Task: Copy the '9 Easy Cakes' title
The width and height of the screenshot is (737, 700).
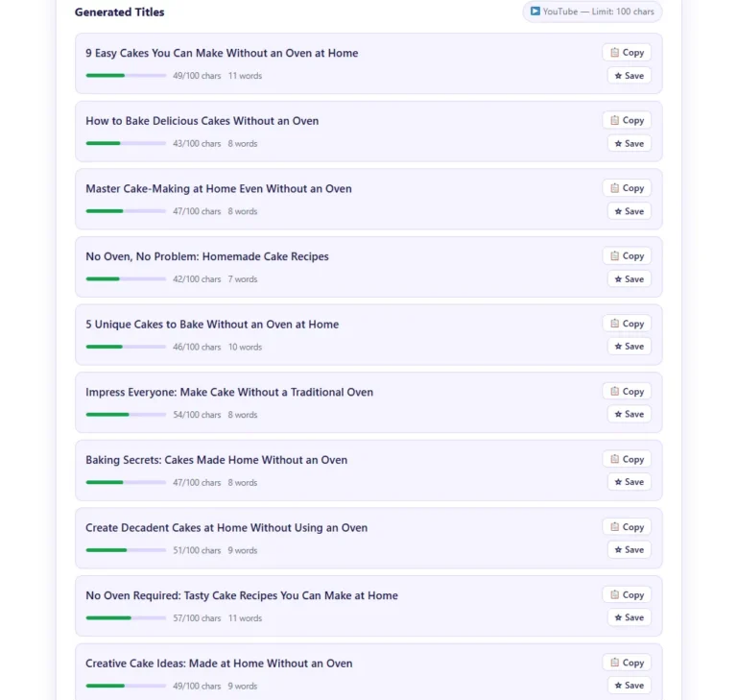Action: [x=627, y=53]
